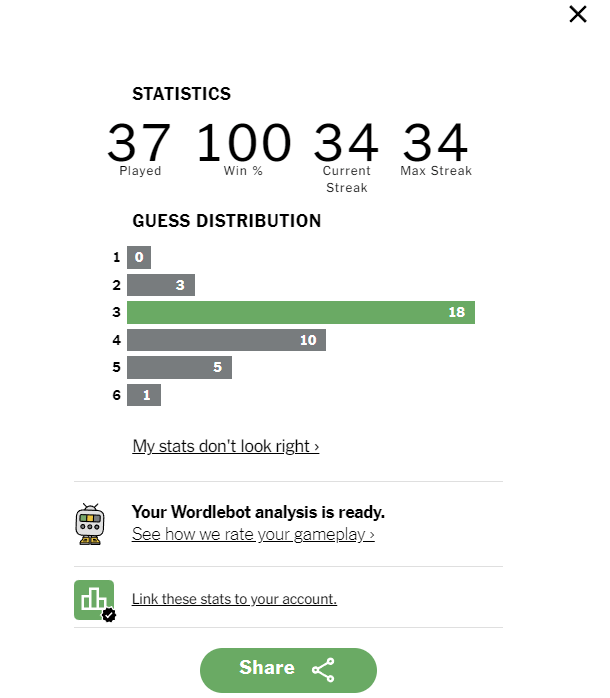
Task: Select the gray bar showing 10
Action: click(x=226, y=340)
